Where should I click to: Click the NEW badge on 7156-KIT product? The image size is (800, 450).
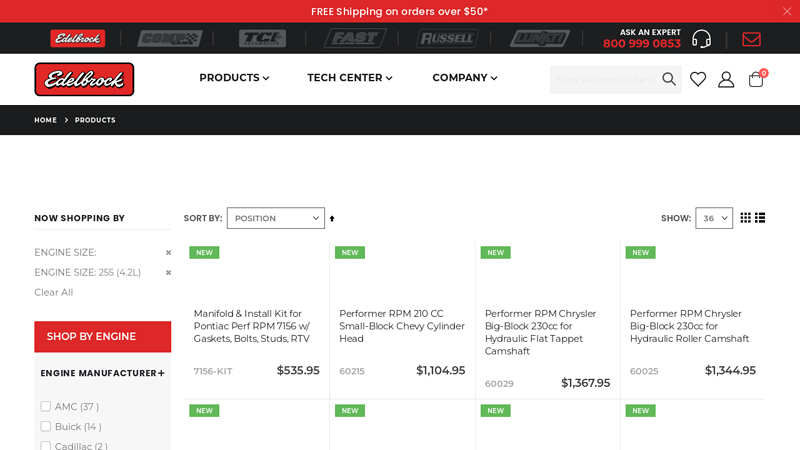click(x=204, y=253)
